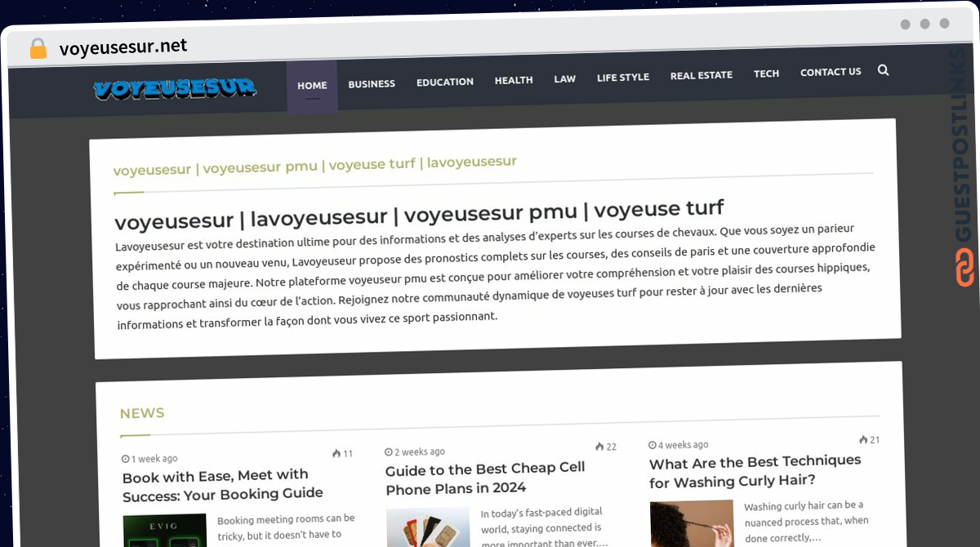Click the NEWS section heading
The height and width of the screenshot is (547, 980).
[142, 413]
